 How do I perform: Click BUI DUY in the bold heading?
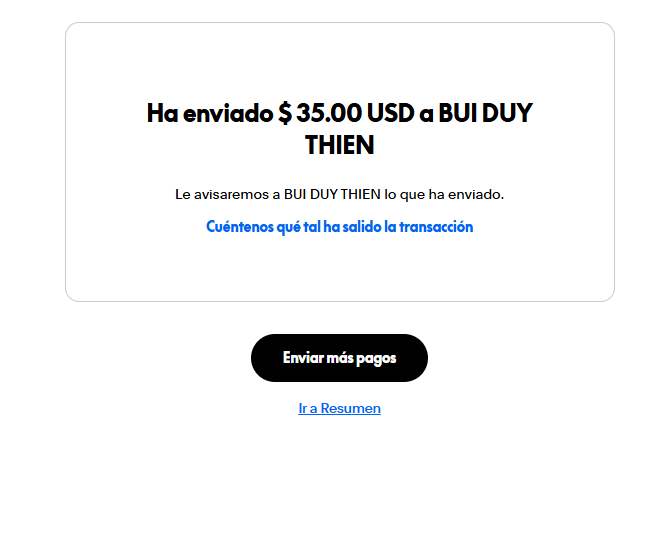(x=485, y=113)
